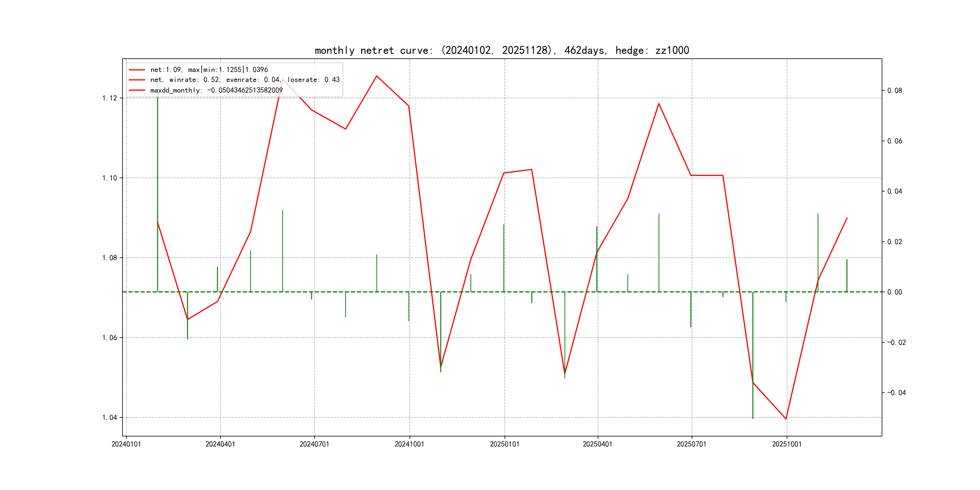Click the chart title text
Screen dimensions: 980x490
tap(501, 50)
